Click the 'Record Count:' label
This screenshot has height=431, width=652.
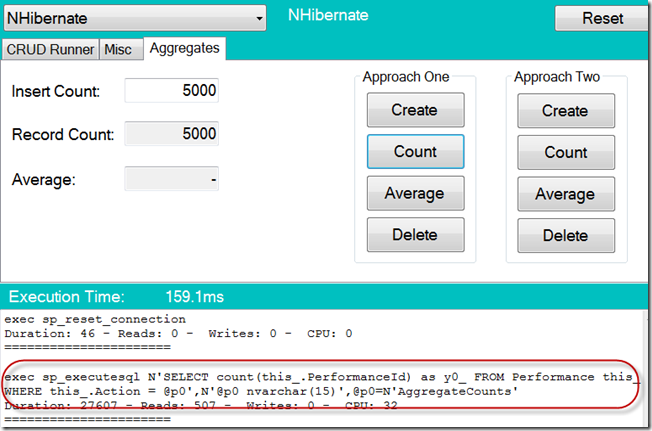[63, 134]
